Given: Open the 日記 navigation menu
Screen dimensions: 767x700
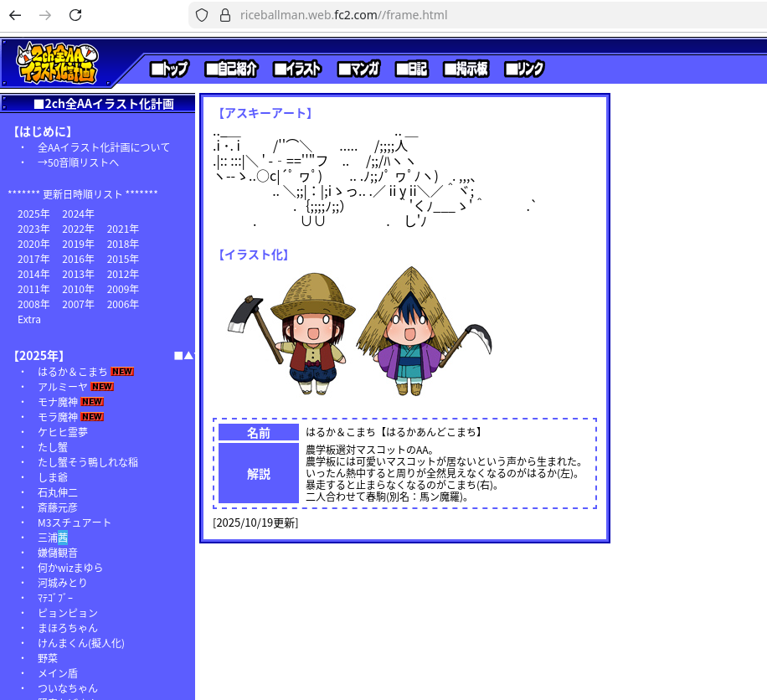Looking at the screenshot, I should point(411,69).
